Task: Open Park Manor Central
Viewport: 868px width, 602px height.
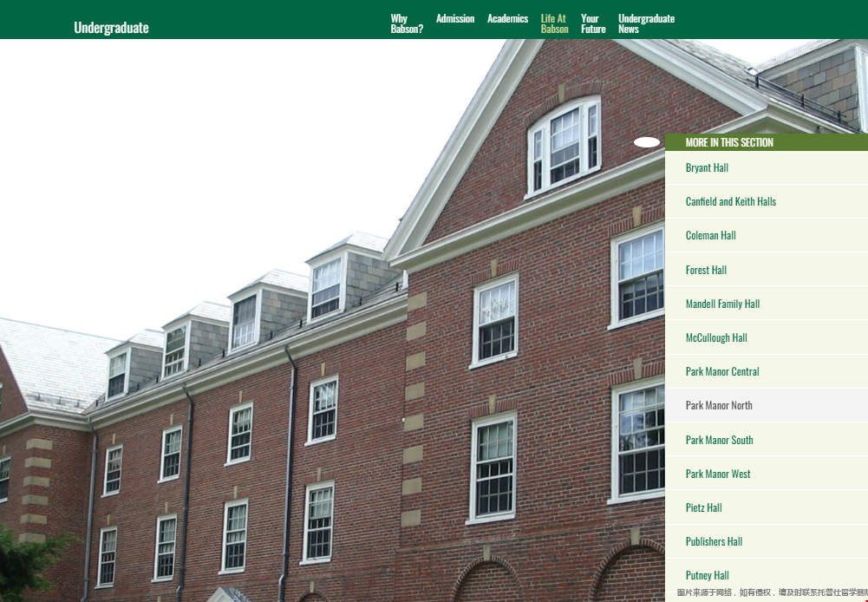Action: point(721,371)
